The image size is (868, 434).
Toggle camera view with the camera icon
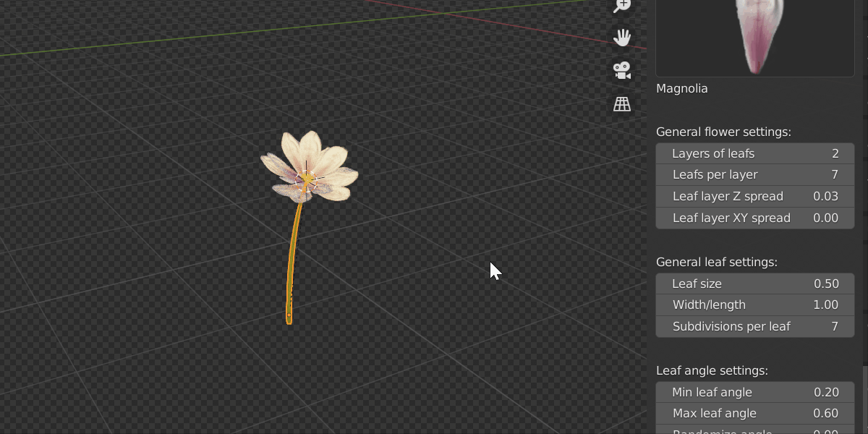(x=622, y=71)
